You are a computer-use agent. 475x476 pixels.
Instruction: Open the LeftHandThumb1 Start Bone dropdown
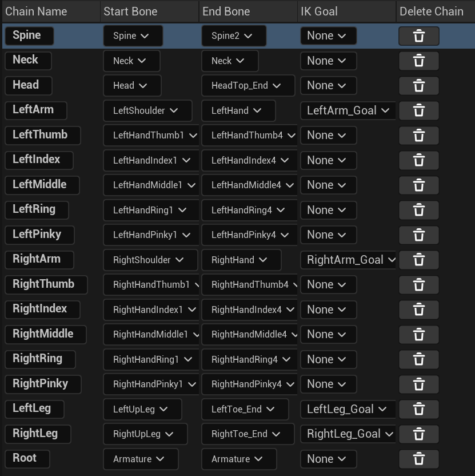click(151, 136)
